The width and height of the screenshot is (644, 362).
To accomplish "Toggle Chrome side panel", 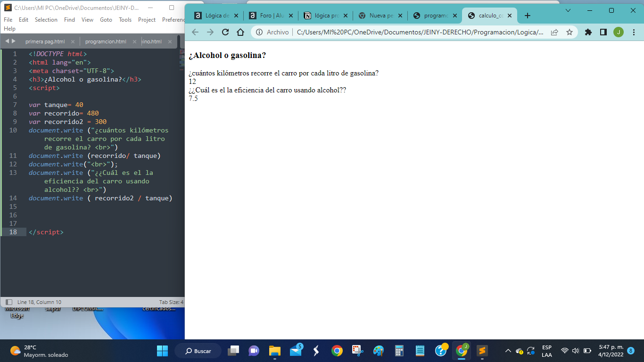I will pos(603,32).
